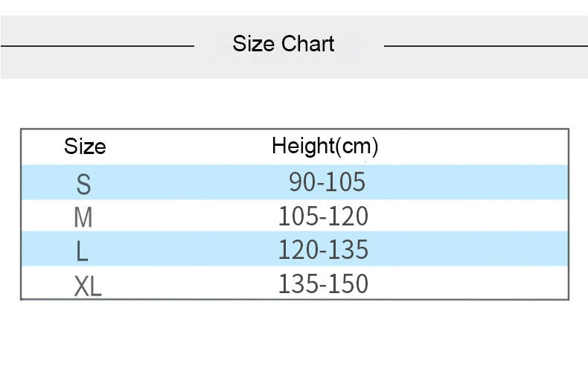Viewport: 588px width, 372px height.
Task: Click the Size column header
Action: click(x=85, y=147)
